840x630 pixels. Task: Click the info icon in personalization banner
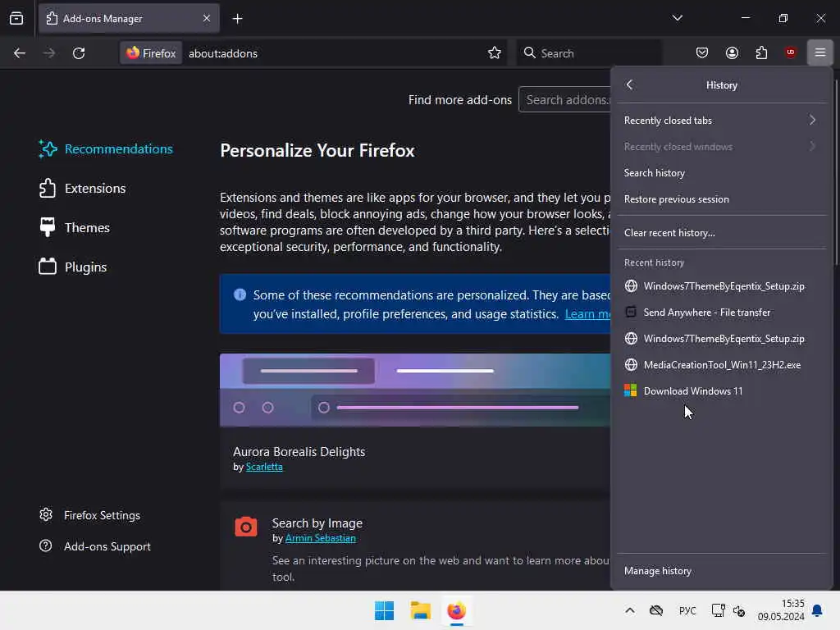240,294
